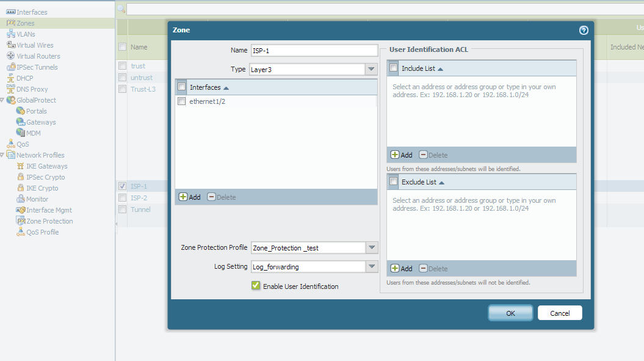Toggle Exclude List header checkbox
This screenshot has width=644, height=361.
click(394, 181)
